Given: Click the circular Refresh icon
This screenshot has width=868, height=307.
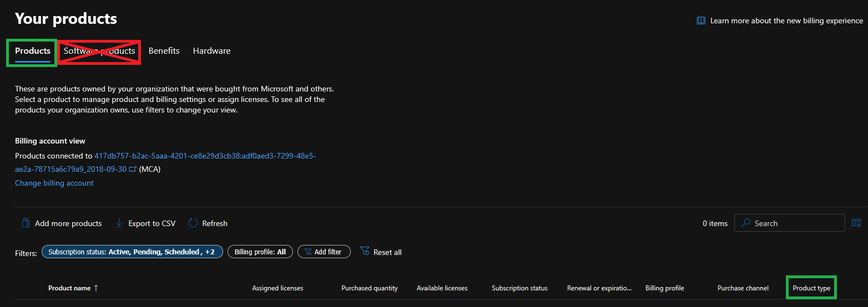Looking at the screenshot, I should tap(193, 223).
